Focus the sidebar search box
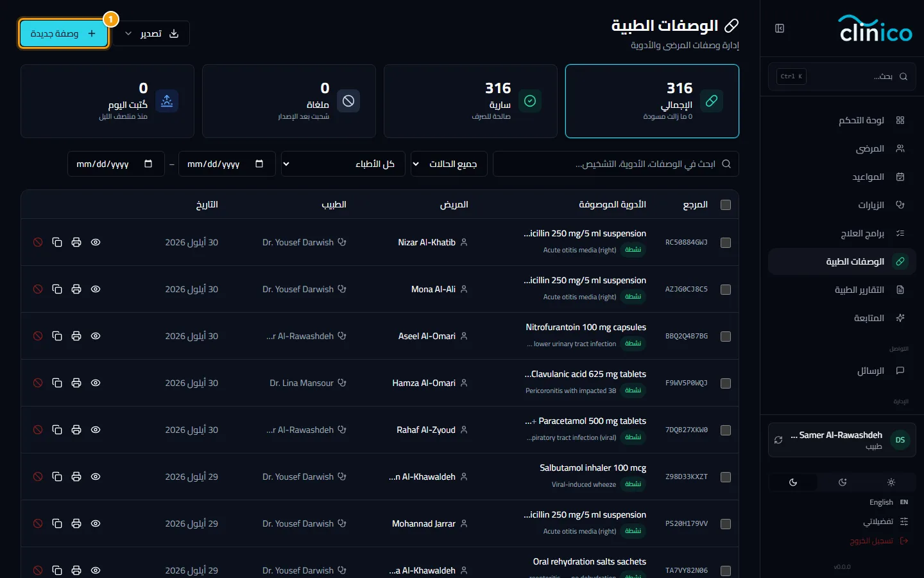This screenshot has width=924, height=578. point(842,76)
